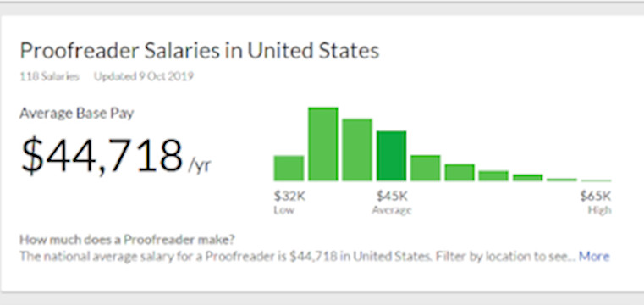Click the 118 Salaries text
The width and height of the screenshot is (644, 305).
49,76
